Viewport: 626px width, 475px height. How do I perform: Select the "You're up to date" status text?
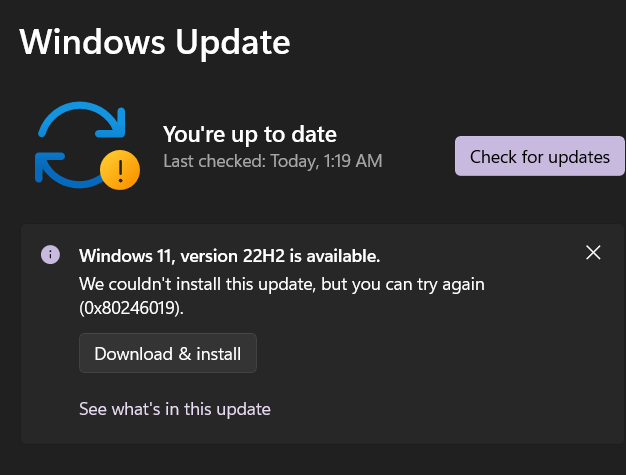pyautogui.click(x=250, y=134)
